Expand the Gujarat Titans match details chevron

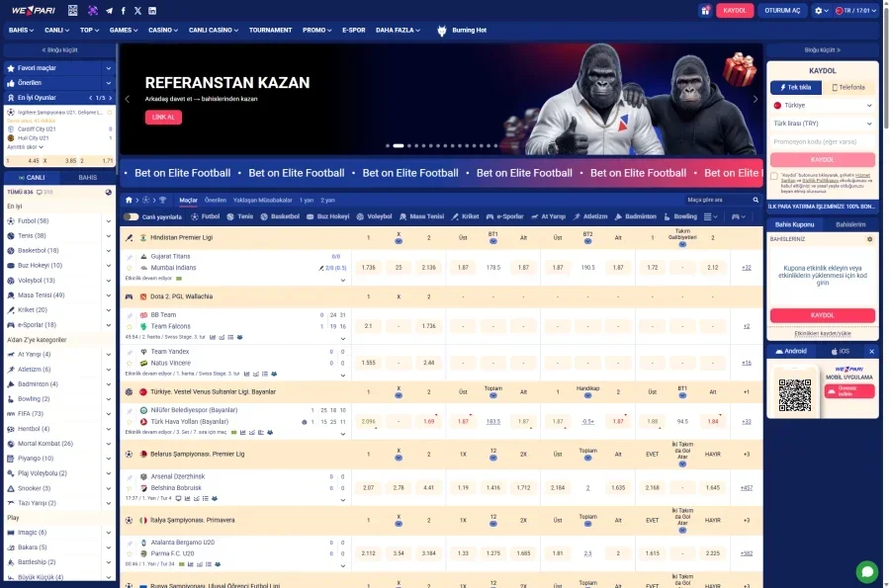tap(343, 280)
